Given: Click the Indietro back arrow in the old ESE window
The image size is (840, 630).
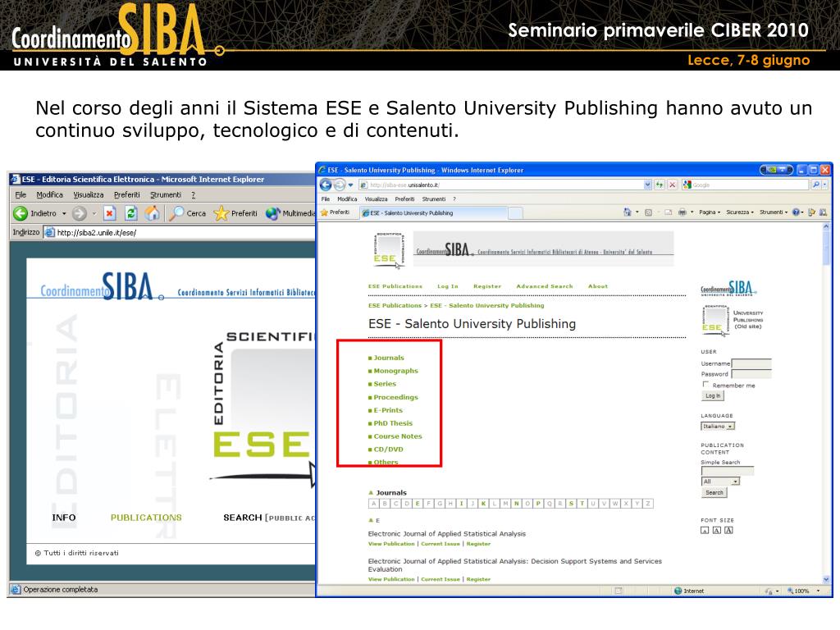Looking at the screenshot, I should click(x=21, y=213).
